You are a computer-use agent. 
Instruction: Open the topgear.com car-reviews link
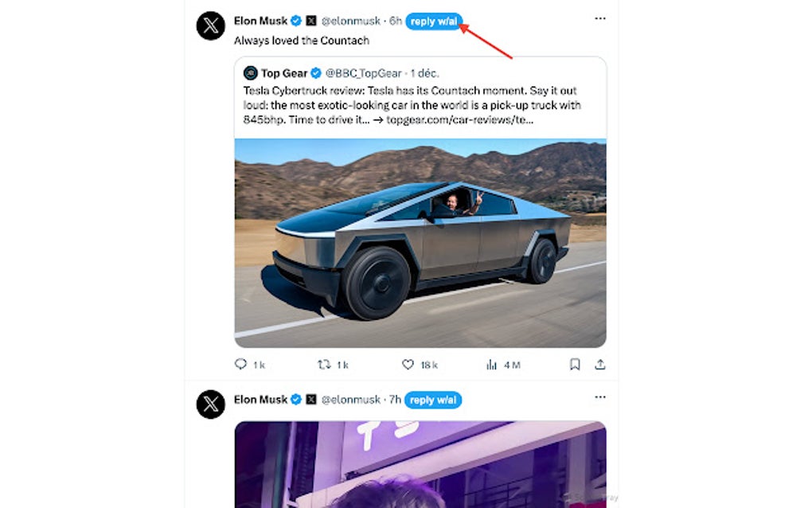(x=459, y=120)
